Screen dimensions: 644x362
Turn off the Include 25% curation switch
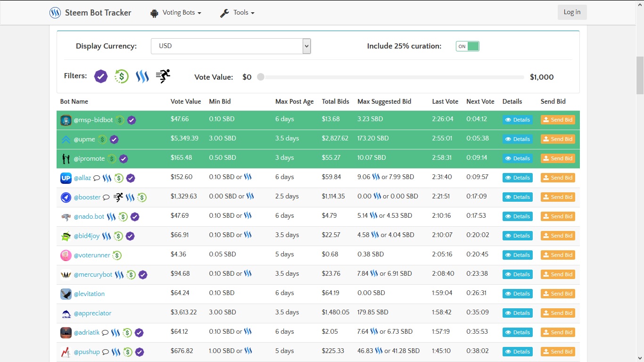468,46
